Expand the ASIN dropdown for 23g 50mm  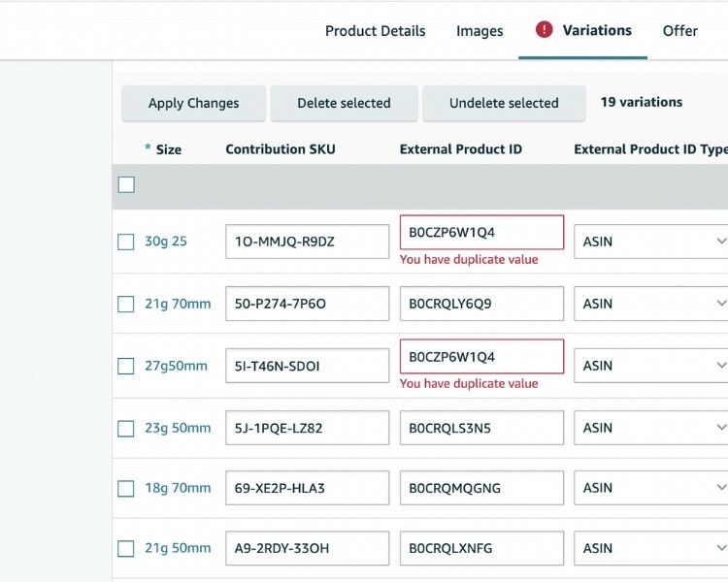(651, 428)
